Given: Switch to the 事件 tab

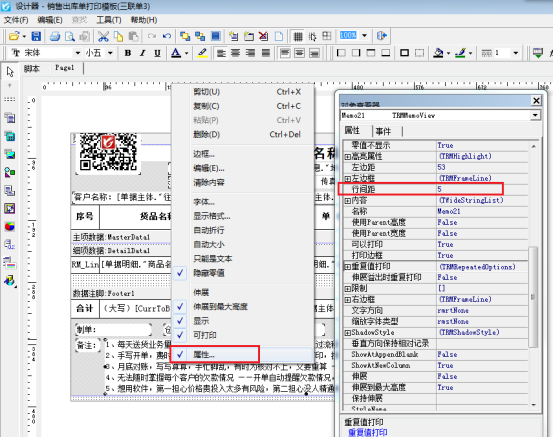Looking at the screenshot, I should [x=383, y=131].
